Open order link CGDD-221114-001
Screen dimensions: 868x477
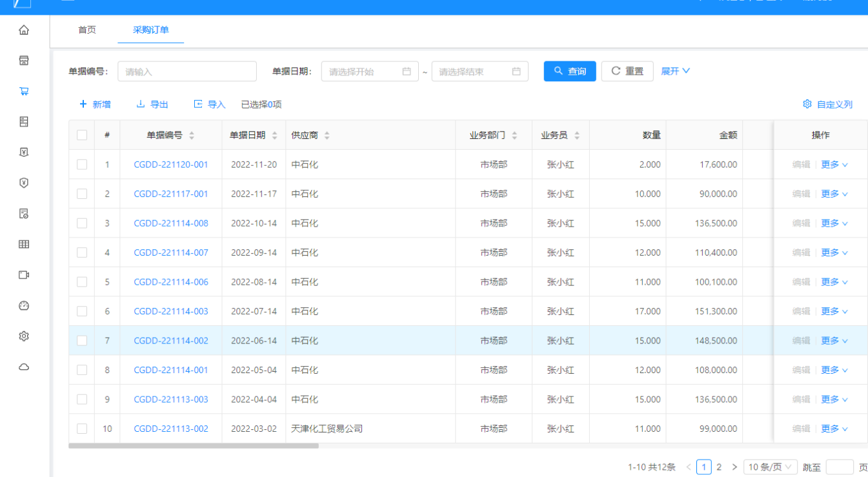pyautogui.click(x=171, y=370)
